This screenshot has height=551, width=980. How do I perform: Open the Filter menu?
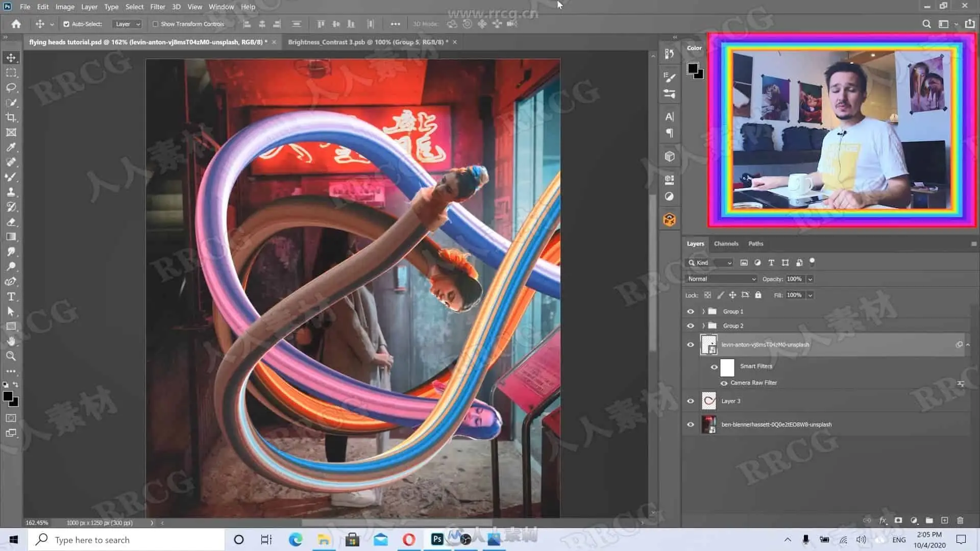pos(157,7)
